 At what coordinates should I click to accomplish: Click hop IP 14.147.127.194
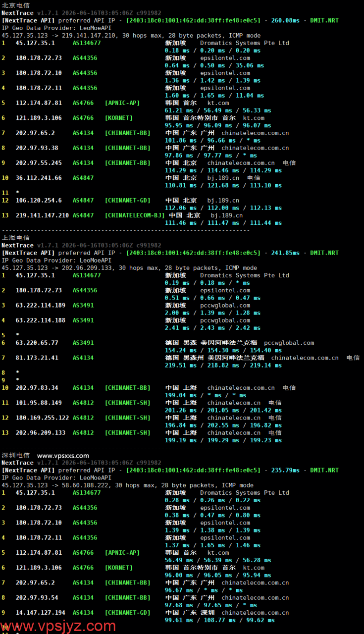pyautogui.click(x=40, y=612)
